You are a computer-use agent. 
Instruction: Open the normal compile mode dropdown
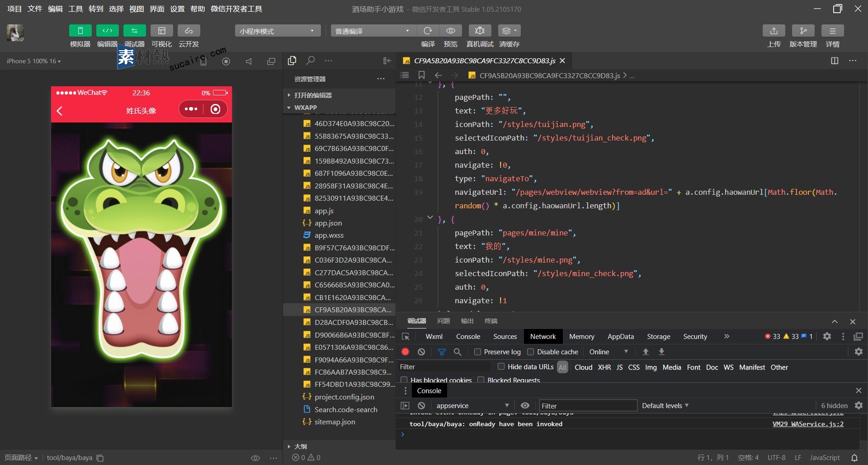point(373,31)
